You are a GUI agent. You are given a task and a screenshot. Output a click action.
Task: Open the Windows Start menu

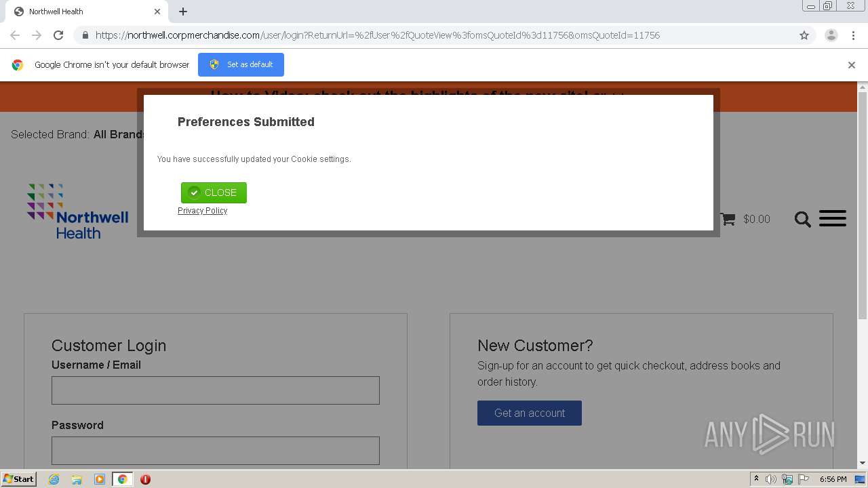(18, 479)
